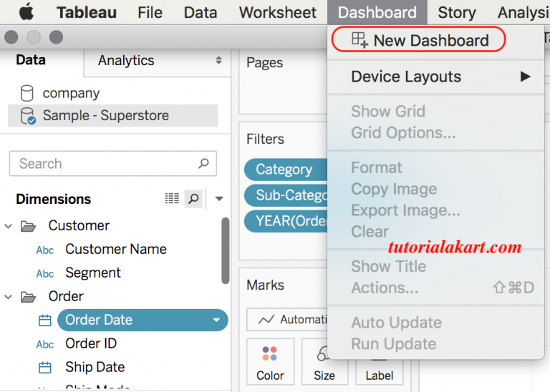This screenshot has height=392, width=550.
Task: Click the magnifier icon in search box
Action: tap(203, 163)
